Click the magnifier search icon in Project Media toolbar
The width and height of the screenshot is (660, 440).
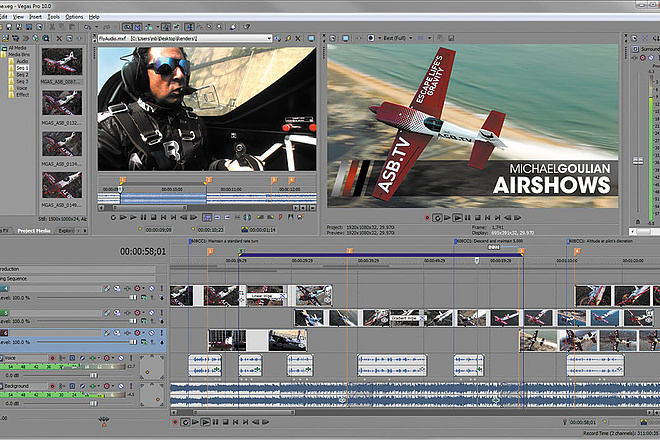tap(46, 38)
